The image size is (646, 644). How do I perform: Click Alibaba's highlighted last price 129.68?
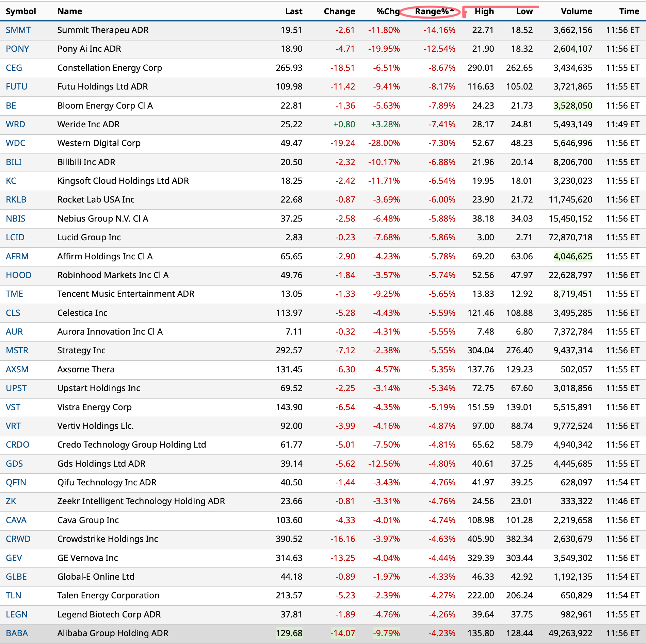(289, 633)
